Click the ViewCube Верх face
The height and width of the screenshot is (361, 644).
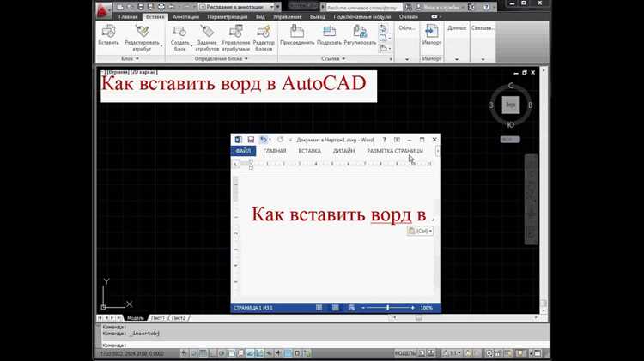tap(511, 104)
